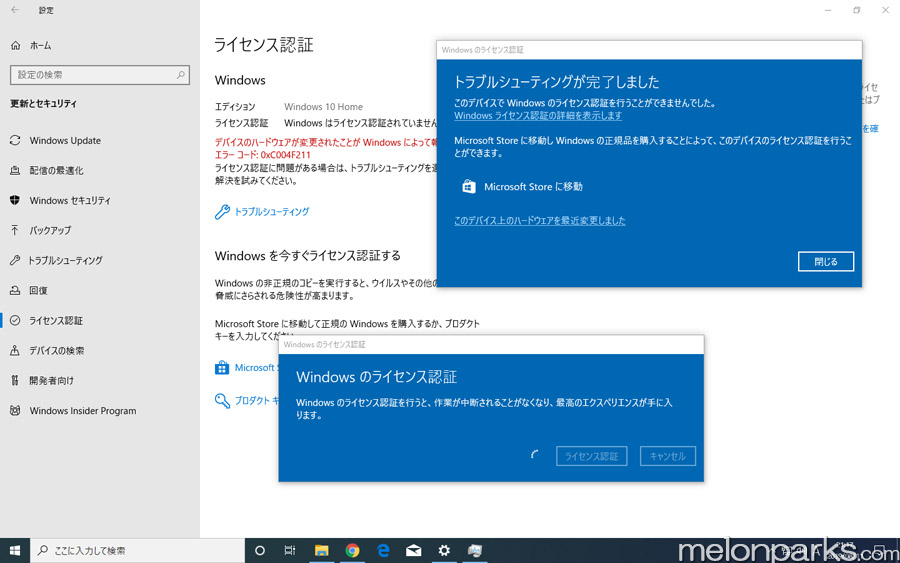Open the Windows Start menu
This screenshot has height=563, width=900.
(x=15, y=550)
